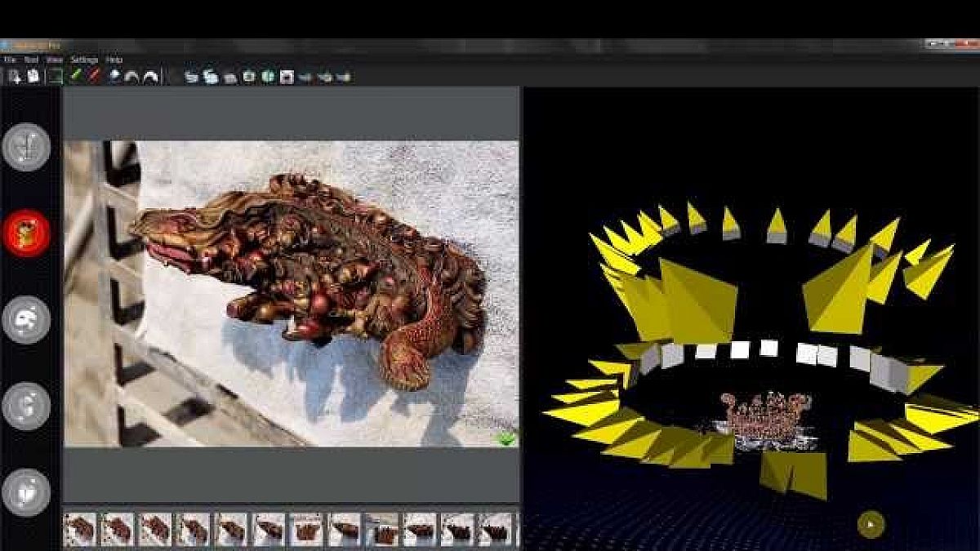Screen dimensions: 980x551
Task: Select the last visible filmstrip thumbnail
Action: pyautogui.click(x=495, y=529)
